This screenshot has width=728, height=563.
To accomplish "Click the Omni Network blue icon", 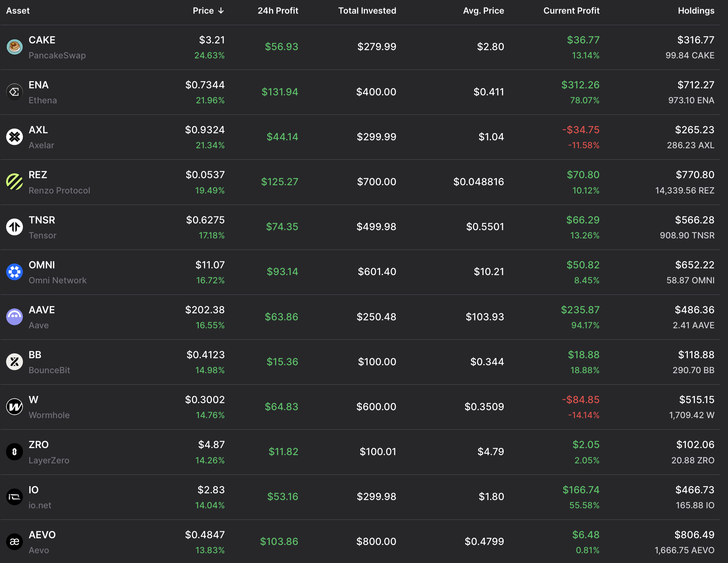I will [15, 272].
